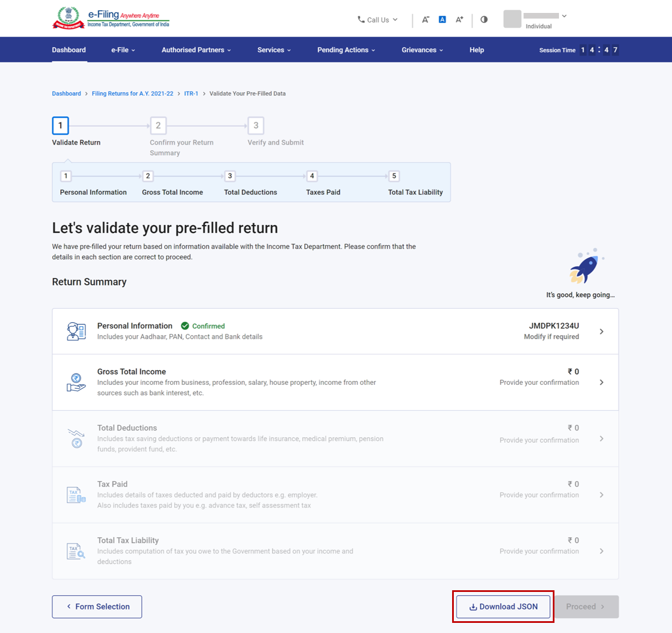
Task: Open the ITR-1 breadcrumb link
Action: 191,93
